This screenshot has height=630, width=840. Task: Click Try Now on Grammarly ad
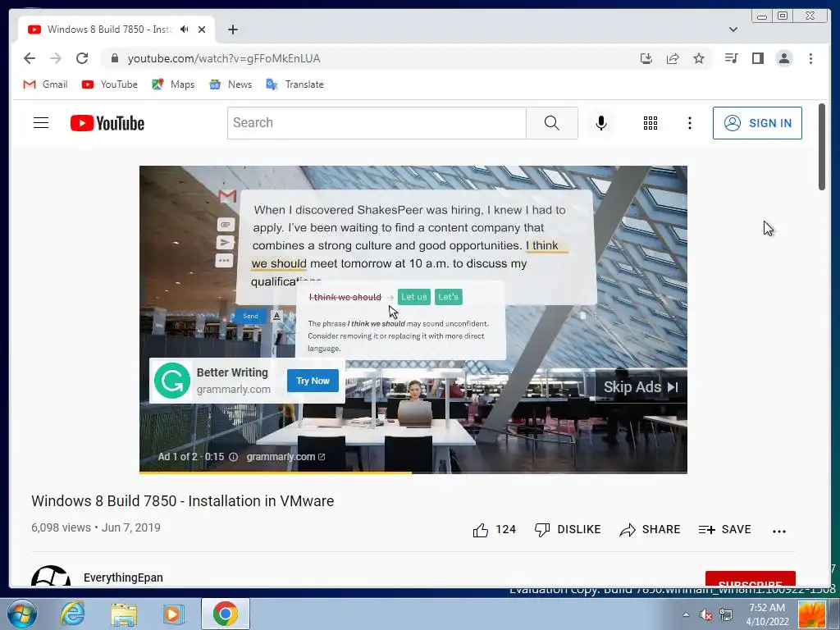313,381
